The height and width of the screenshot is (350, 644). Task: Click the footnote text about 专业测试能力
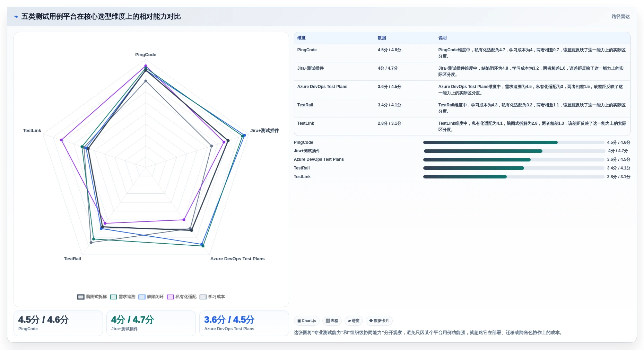[x=429, y=333]
